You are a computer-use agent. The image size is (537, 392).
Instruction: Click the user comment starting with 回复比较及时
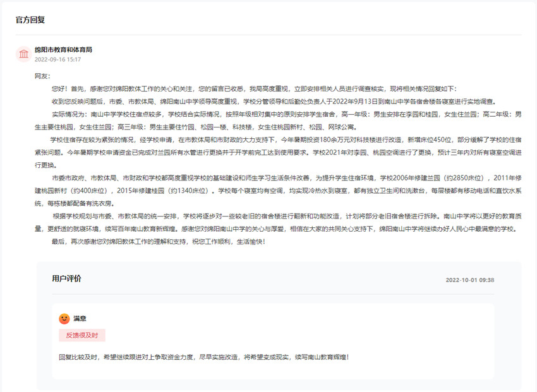(203, 357)
